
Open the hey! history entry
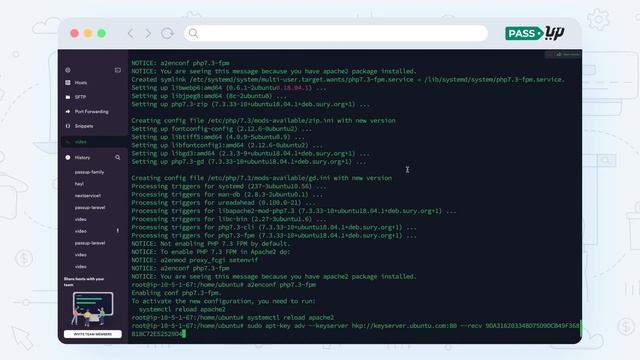(79, 184)
